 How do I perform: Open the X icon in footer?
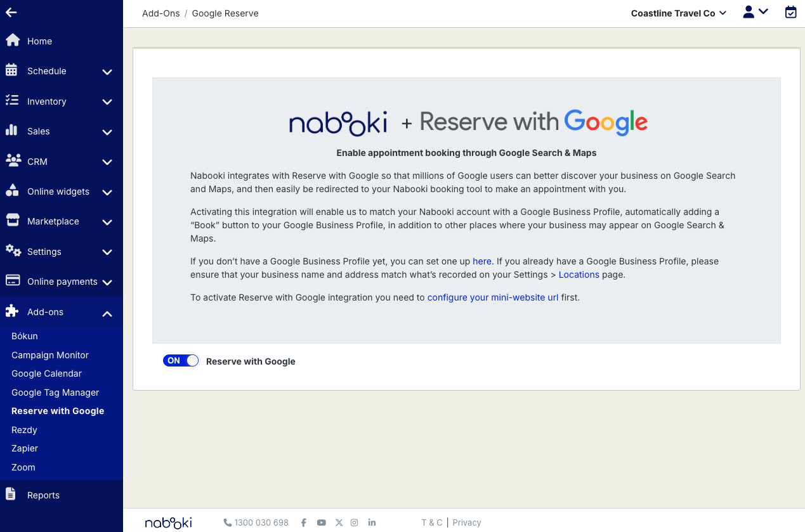339,522
